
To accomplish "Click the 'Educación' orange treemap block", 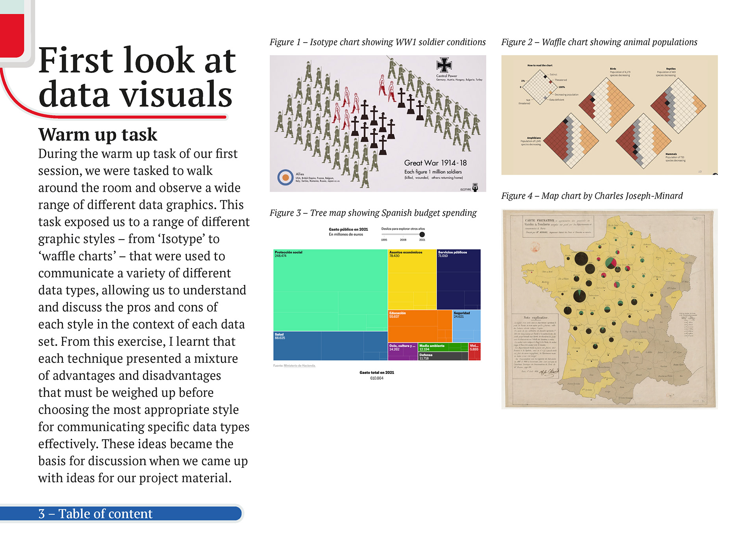I will point(420,326).
